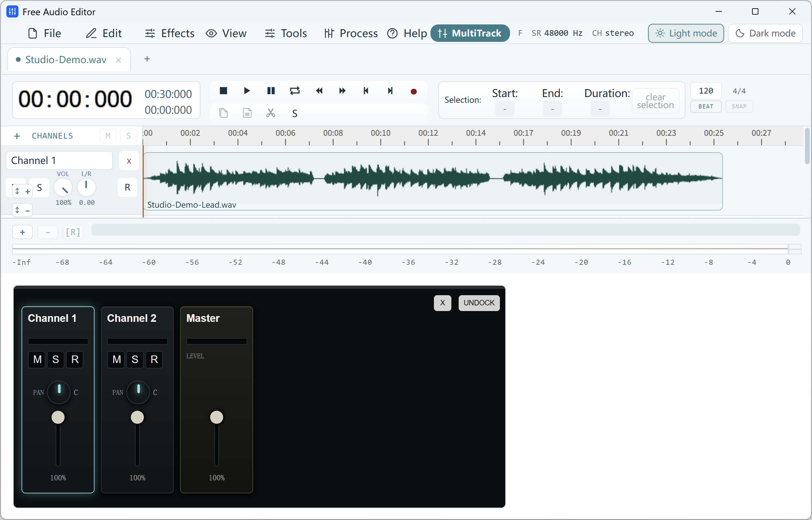The width and height of the screenshot is (812, 520).
Task: Click the Channel 1 name field
Action: [59, 160]
